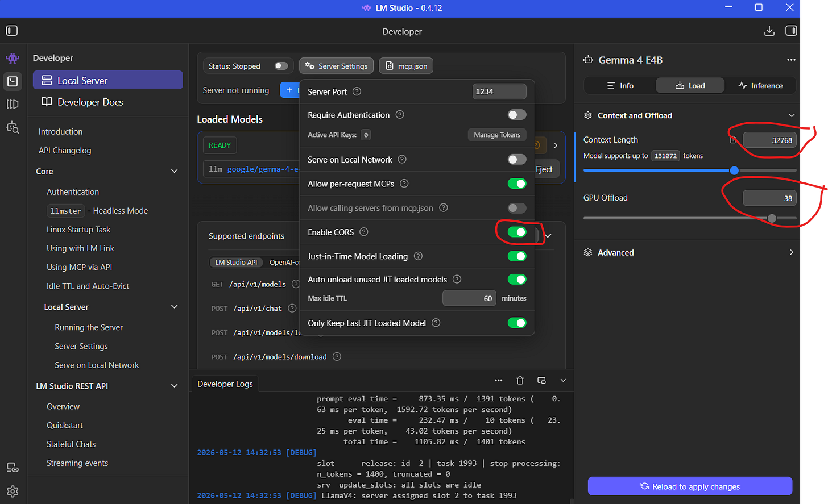The image size is (828, 504).
Task: Click Reload to apply changes
Action: 690,486
